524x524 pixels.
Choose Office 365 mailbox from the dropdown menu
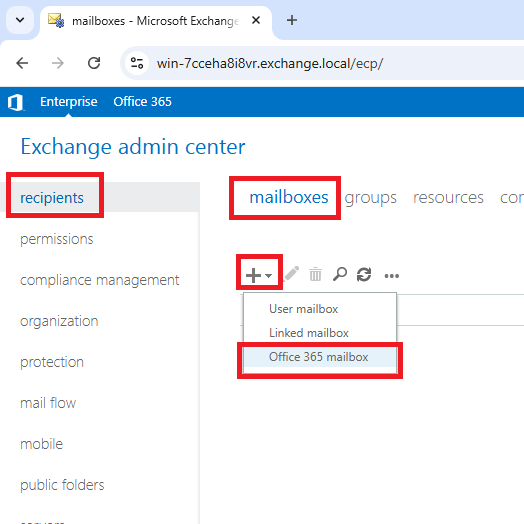tap(320, 357)
